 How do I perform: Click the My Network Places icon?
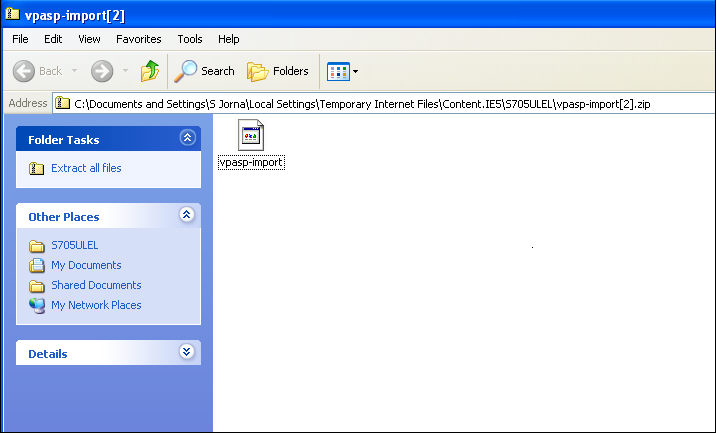37,306
